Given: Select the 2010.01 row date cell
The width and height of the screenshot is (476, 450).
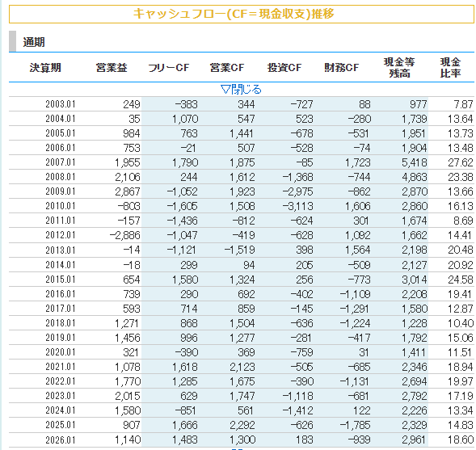Looking at the screenshot, I should (60, 206).
